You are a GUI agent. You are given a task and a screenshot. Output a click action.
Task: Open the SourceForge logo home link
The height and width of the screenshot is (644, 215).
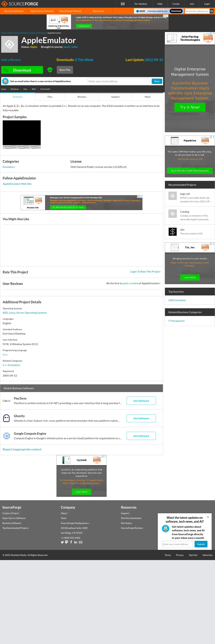tap(20, 4)
